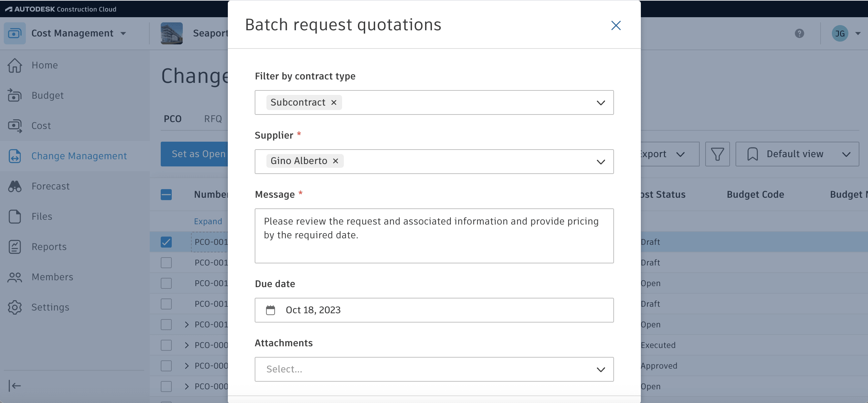
Task: Open the Cost section in the sidebar
Action: pos(41,126)
